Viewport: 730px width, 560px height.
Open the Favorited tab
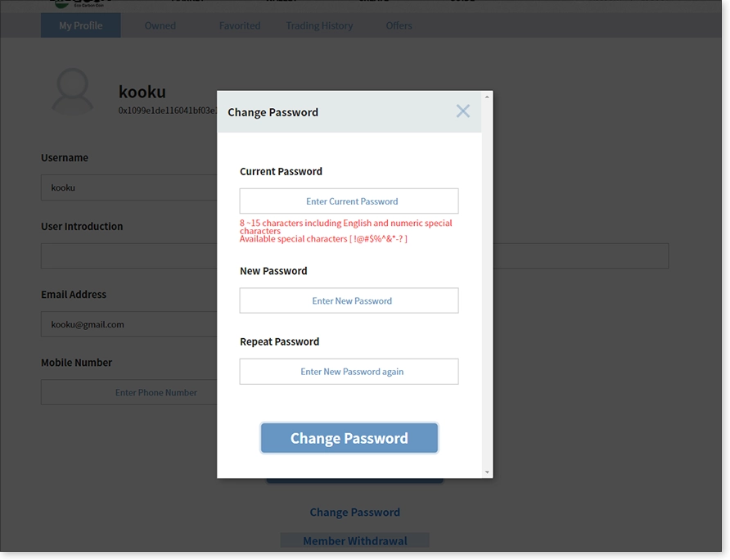[x=240, y=25]
